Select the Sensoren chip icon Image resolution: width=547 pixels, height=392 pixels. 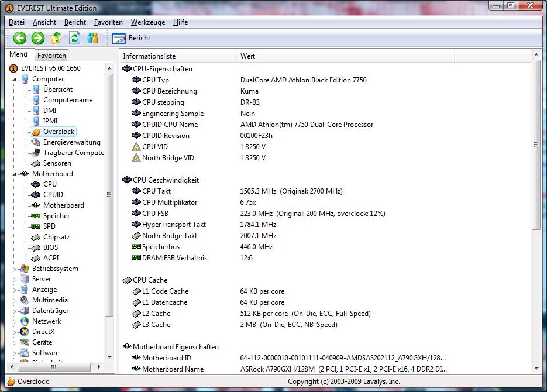36,163
